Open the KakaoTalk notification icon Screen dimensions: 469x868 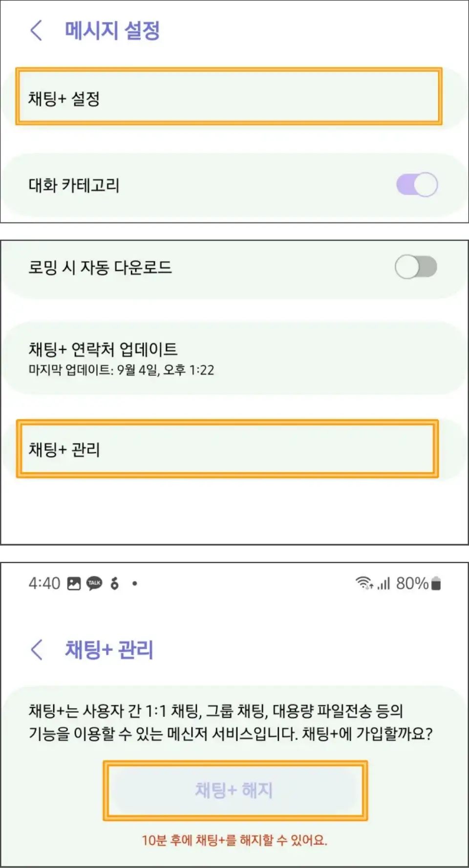pos(94,583)
